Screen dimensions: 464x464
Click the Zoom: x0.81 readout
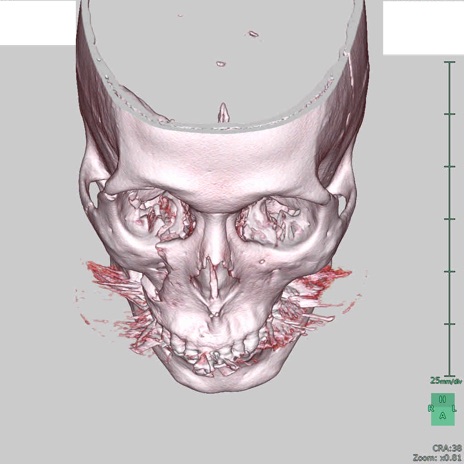pos(437,458)
